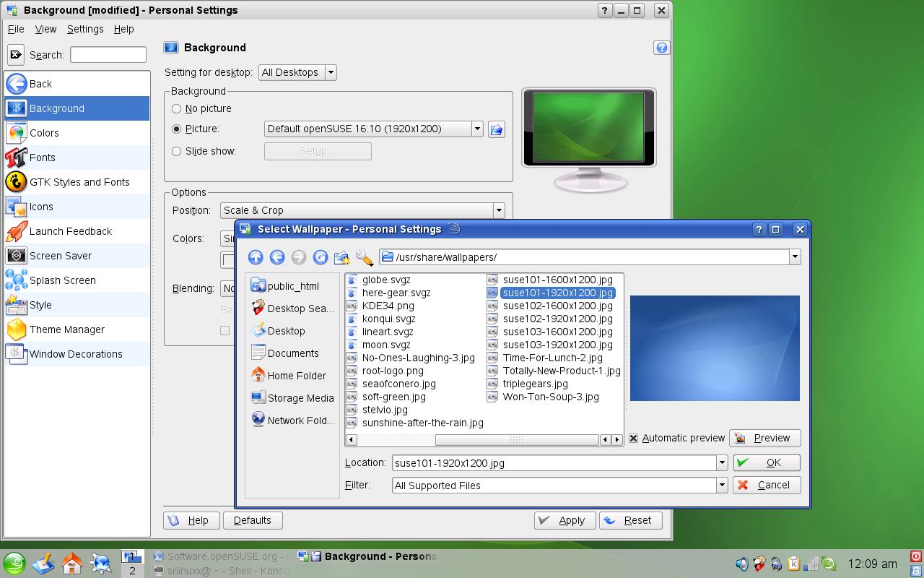Open Network Folders in the places panel
The image size is (924, 578).
tap(292, 420)
